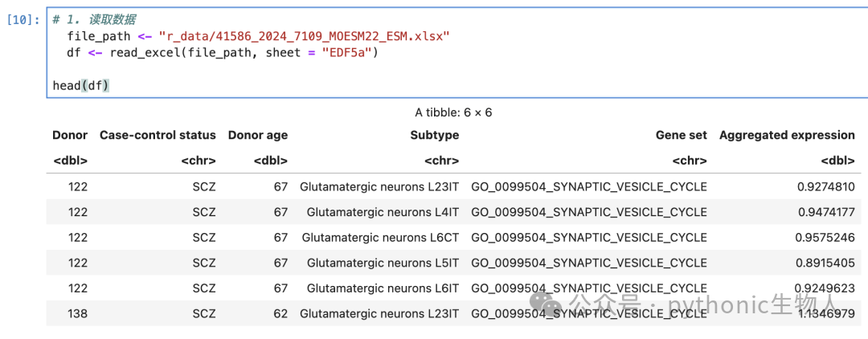The image size is (868, 339).
Task: Click the Case-control status column header
Action: (x=158, y=135)
